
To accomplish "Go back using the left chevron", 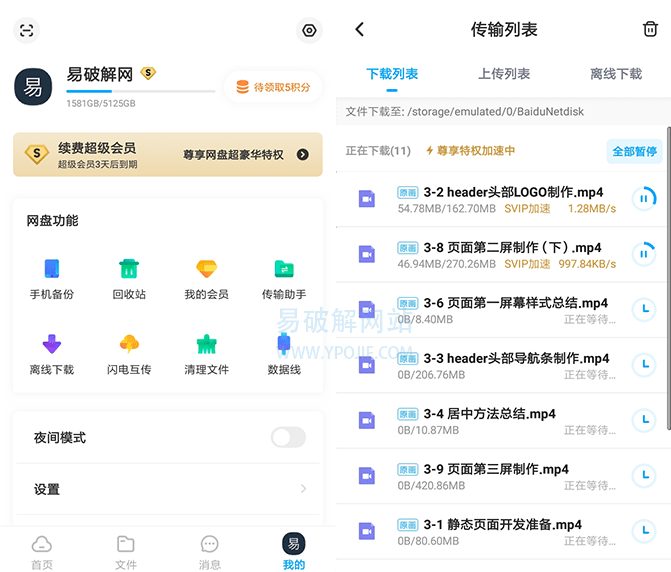I will point(360,30).
